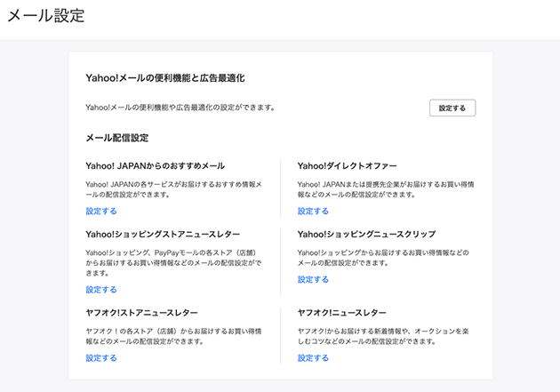The image size is (560, 392).
Task: Click heading ヤフオク!ニュースレター
Action: click(x=342, y=313)
